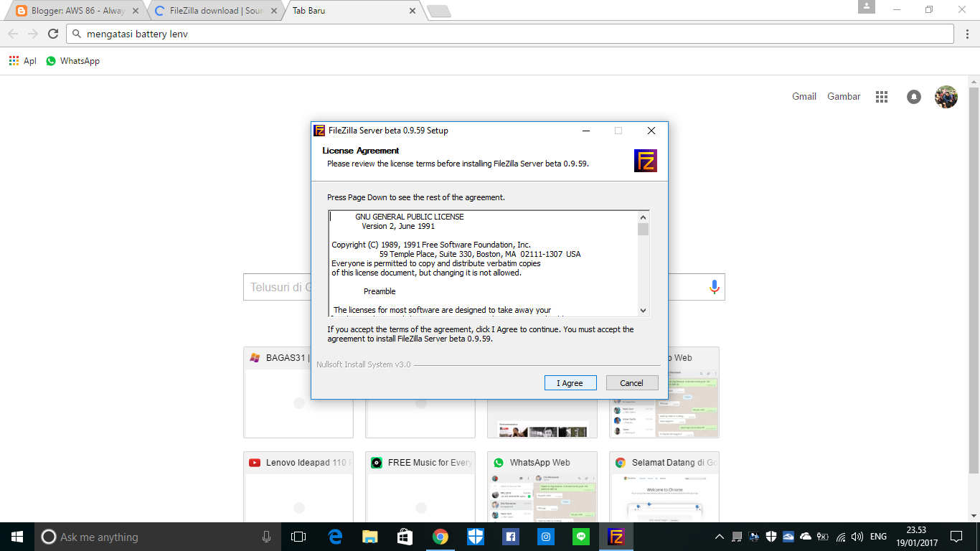Open Google notifications bell
Viewport: 980px width, 551px height.
coord(913,97)
